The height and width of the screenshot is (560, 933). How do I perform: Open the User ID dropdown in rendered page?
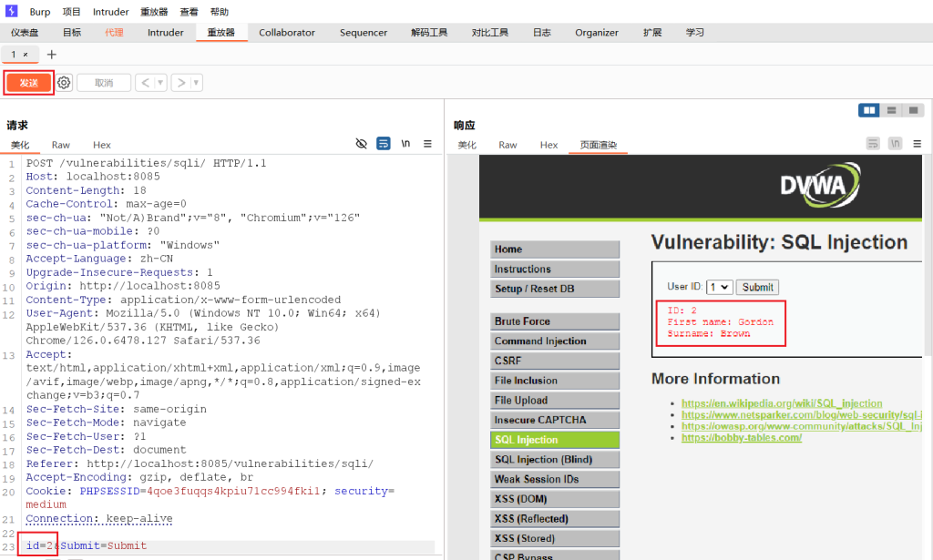[x=719, y=287]
